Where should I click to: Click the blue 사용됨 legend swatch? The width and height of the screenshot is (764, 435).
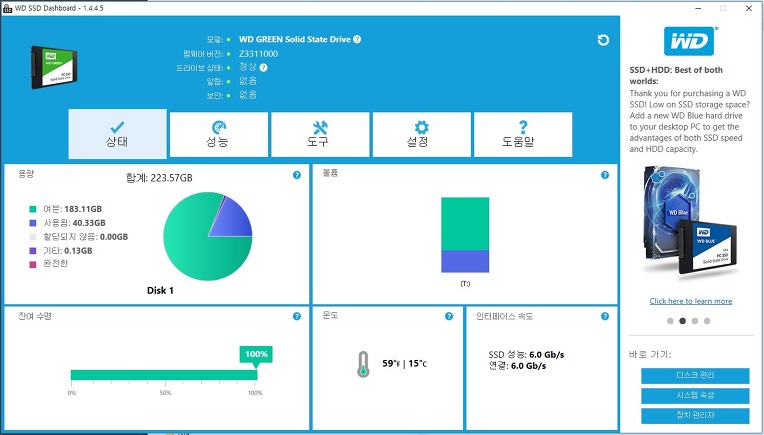pos(33,223)
